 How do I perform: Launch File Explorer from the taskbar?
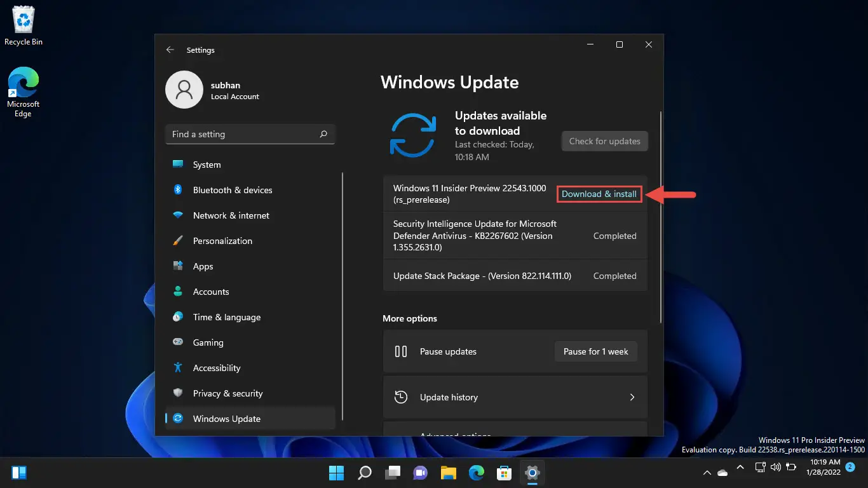coord(449,473)
